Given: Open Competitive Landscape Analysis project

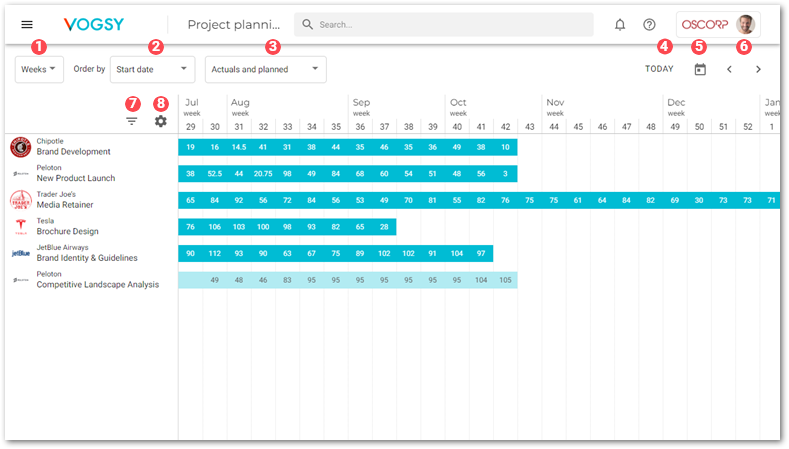Looking at the screenshot, I should (x=98, y=284).
